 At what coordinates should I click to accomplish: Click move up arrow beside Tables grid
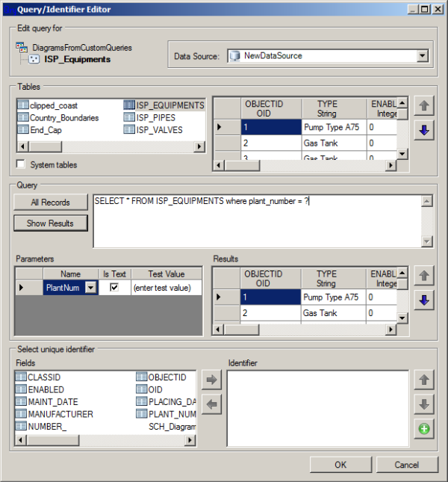(423, 106)
